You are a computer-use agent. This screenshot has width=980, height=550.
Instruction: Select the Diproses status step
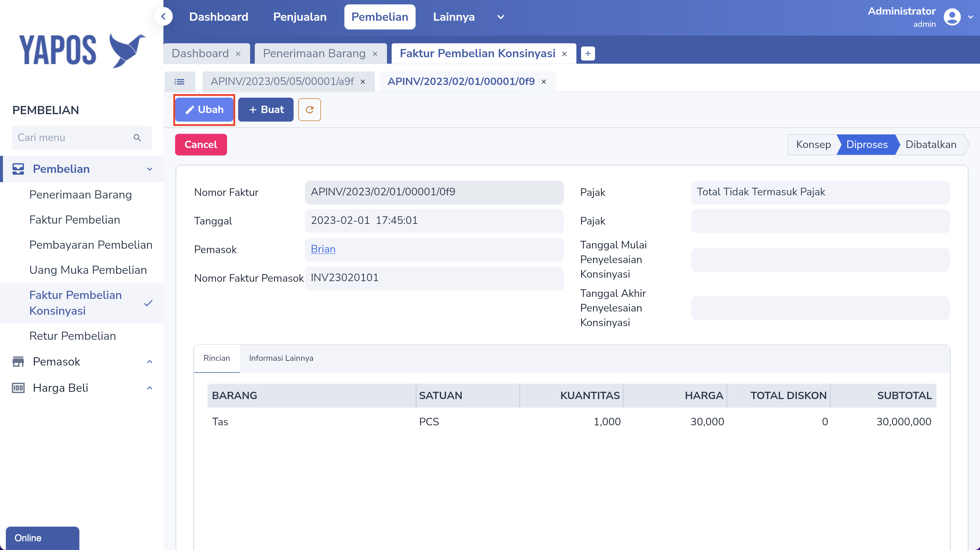867,145
